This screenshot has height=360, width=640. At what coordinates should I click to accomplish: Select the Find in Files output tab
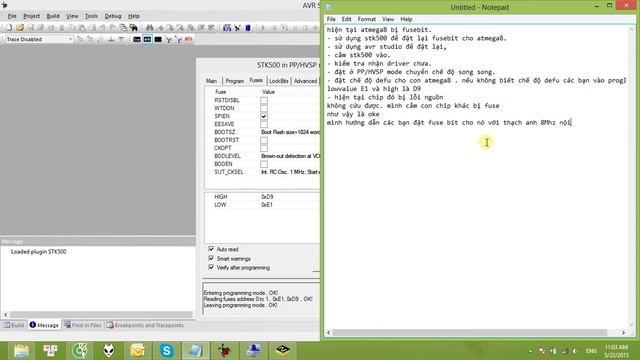[x=82, y=325]
